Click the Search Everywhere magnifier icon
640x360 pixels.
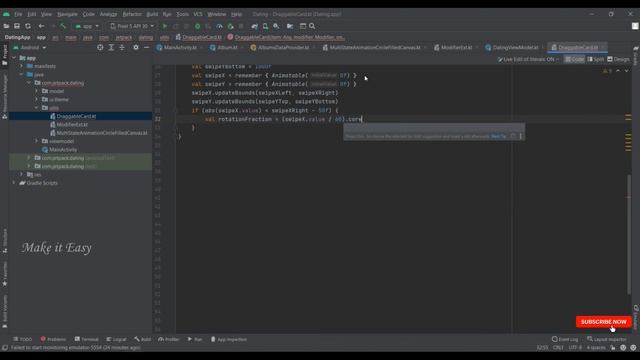[x=312, y=26]
